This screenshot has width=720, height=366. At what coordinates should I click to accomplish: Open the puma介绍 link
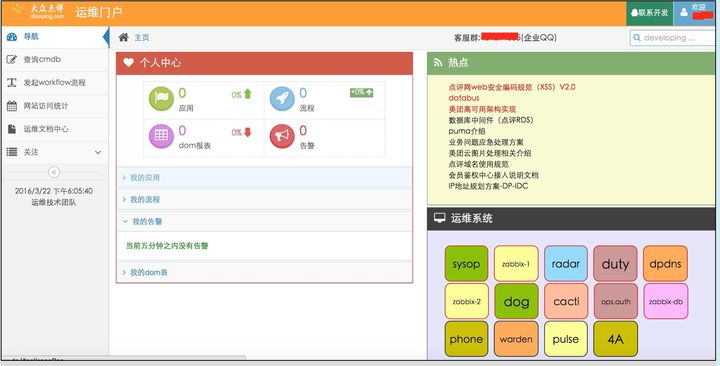(467, 131)
